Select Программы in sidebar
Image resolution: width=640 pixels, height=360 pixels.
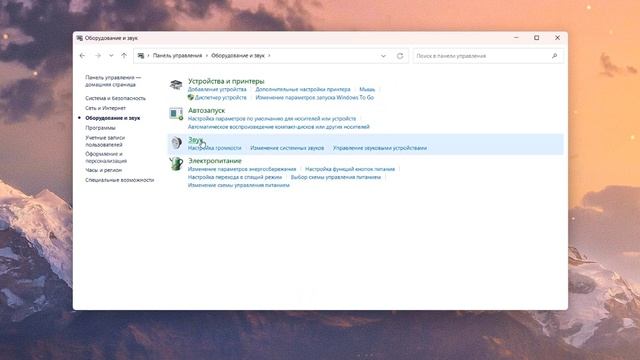click(x=100, y=128)
